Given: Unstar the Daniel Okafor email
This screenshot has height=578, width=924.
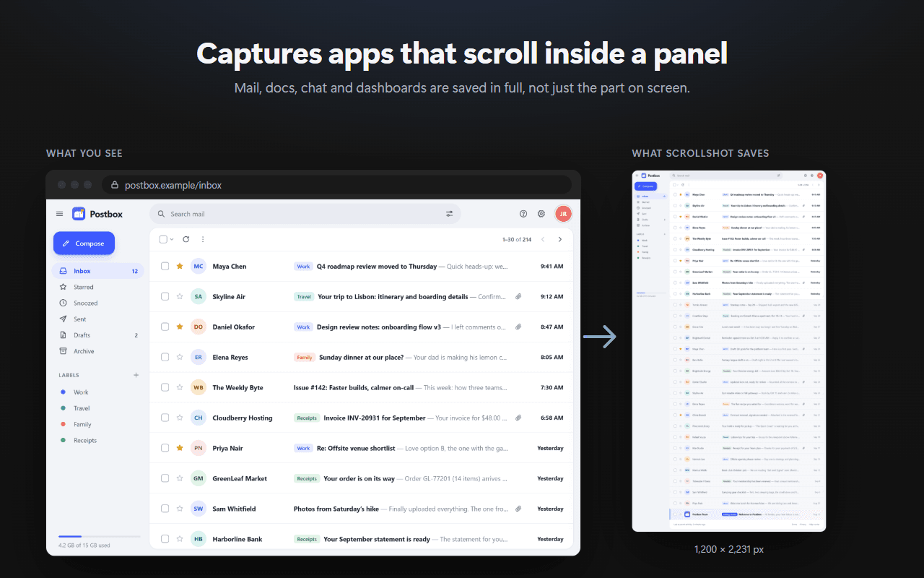Looking at the screenshot, I should point(180,327).
